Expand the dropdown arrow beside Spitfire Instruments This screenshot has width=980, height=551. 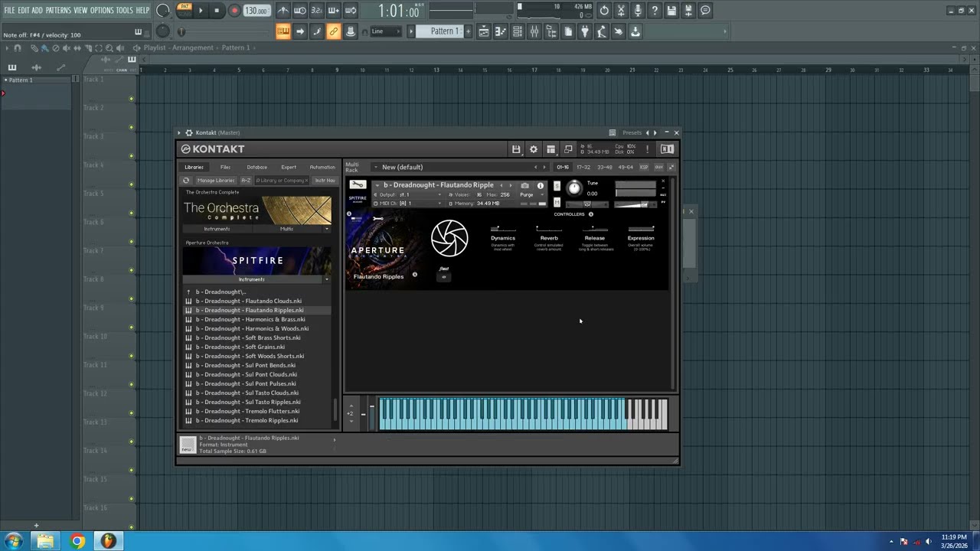327,279
